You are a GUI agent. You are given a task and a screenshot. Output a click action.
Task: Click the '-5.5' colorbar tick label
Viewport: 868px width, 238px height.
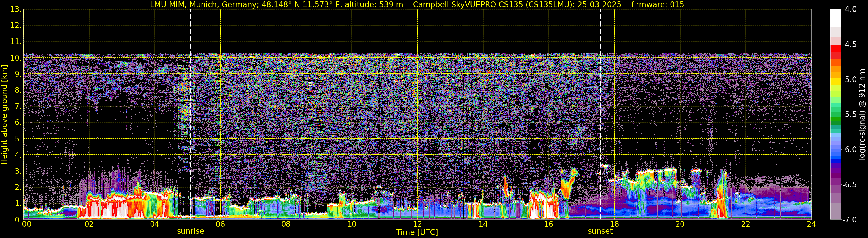[x=849, y=115]
